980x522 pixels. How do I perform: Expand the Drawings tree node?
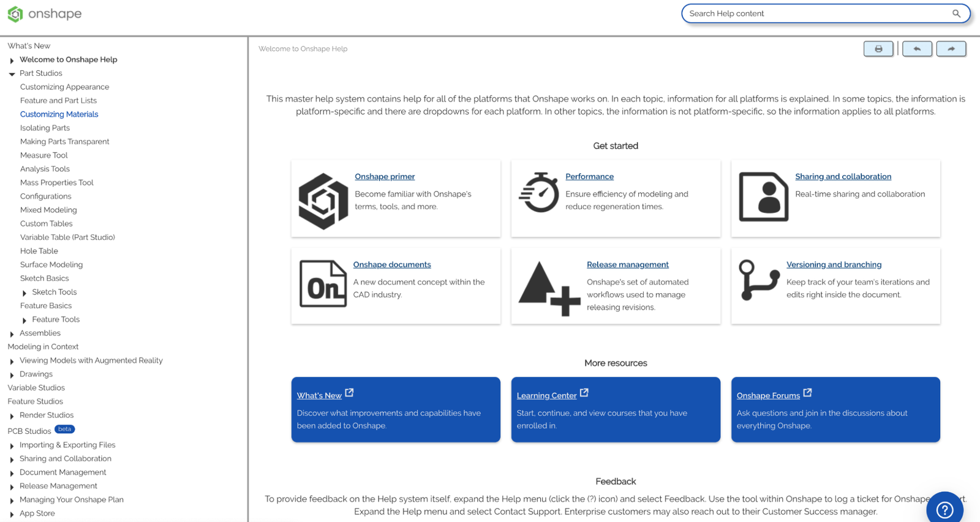[x=12, y=375]
